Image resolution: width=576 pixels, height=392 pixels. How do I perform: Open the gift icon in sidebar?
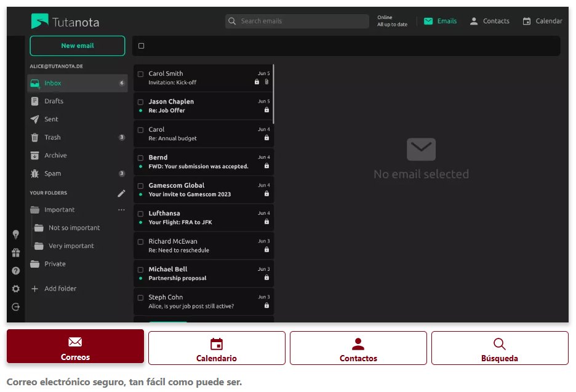coord(16,253)
